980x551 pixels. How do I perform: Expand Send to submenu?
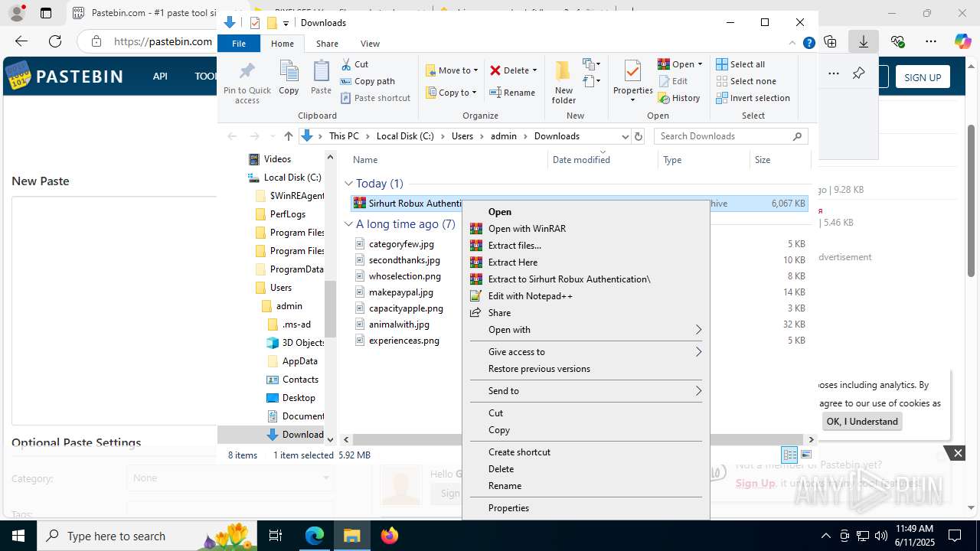coord(586,391)
